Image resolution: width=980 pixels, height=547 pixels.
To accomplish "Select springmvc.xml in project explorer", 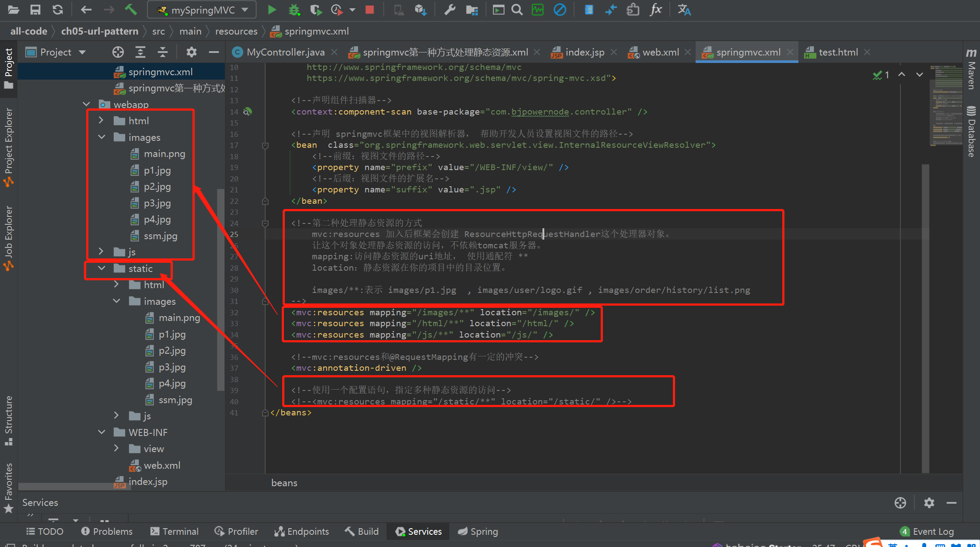I will 160,71.
